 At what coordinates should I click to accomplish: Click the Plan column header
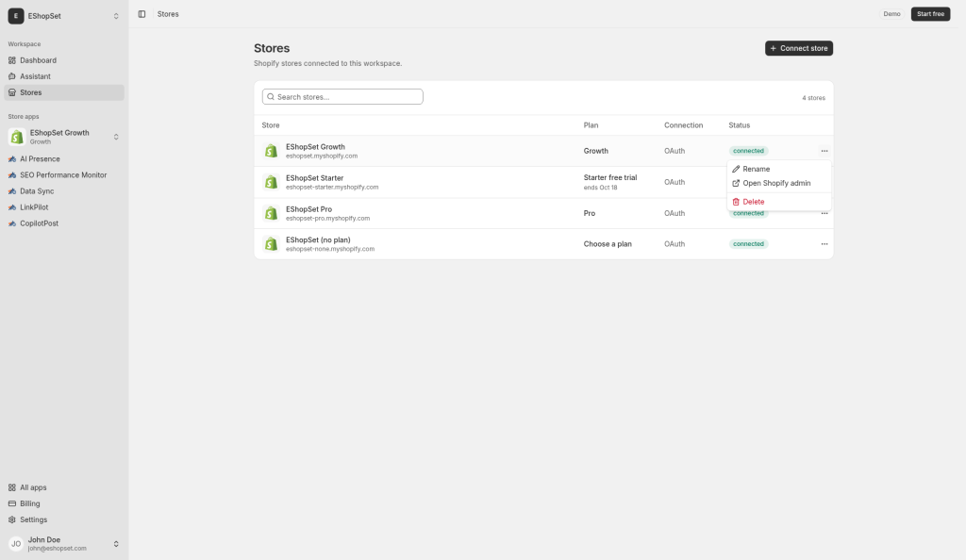[x=591, y=125]
